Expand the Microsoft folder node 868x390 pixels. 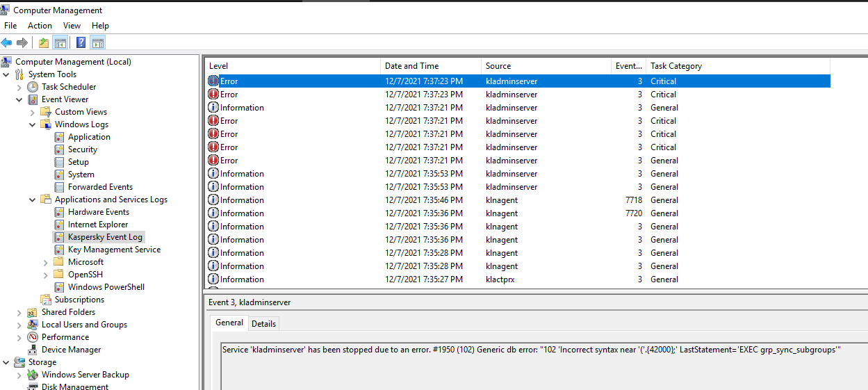(x=46, y=262)
